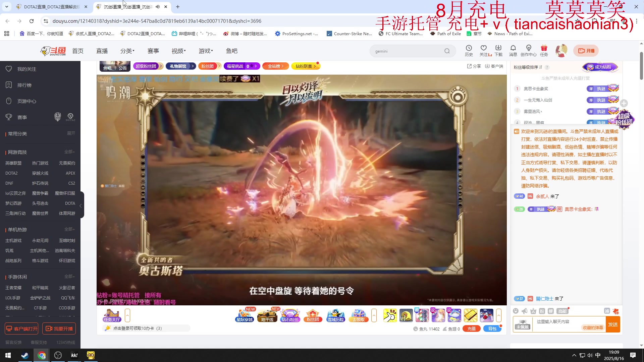Collapse the left sidebar using its arrow handle

[81, 205]
